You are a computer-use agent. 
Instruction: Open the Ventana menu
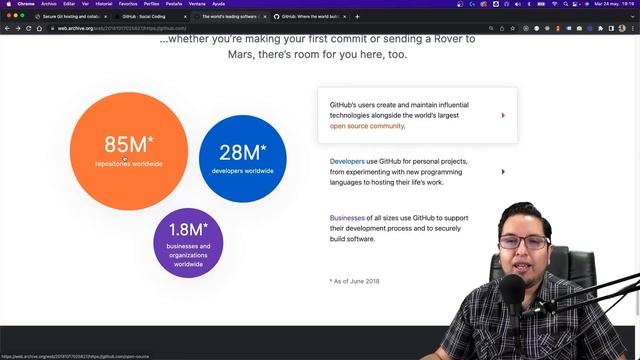197,4
